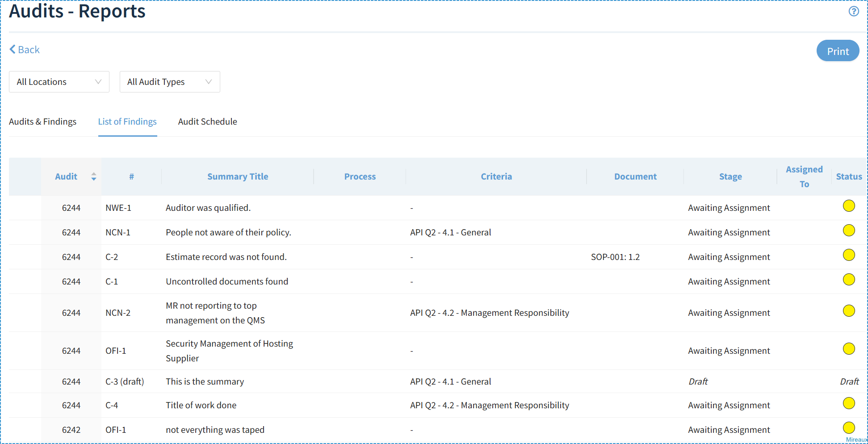Image resolution: width=868 pixels, height=444 pixels.
Task: Select 'MR not reporting to top management' summary
Action: point(215,313)
